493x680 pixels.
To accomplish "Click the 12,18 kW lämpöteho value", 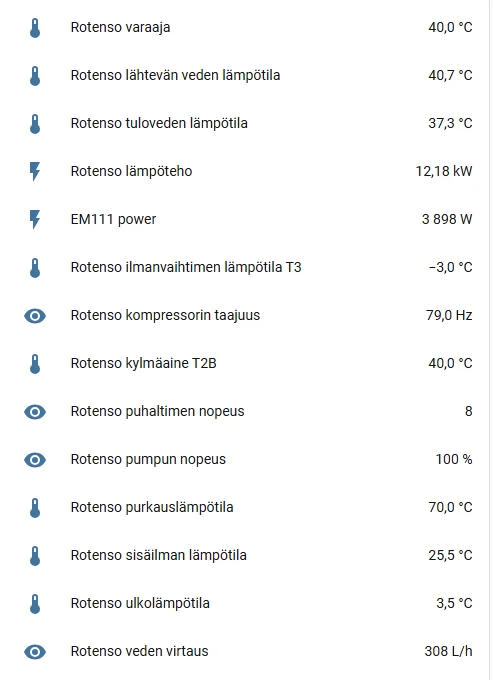I will tap(444, 171).
